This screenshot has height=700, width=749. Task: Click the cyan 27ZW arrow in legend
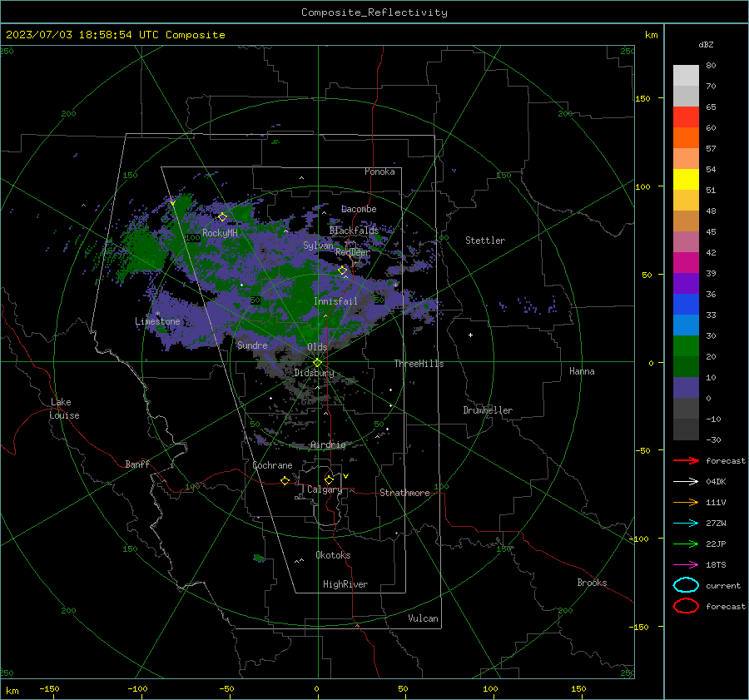point(686,524)
